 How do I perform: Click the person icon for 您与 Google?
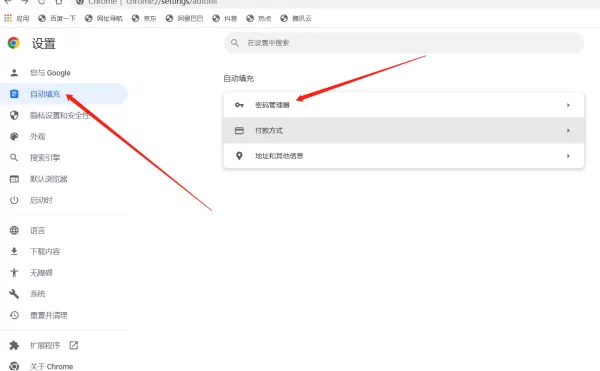pyautogui.click(x=14, y=73)
